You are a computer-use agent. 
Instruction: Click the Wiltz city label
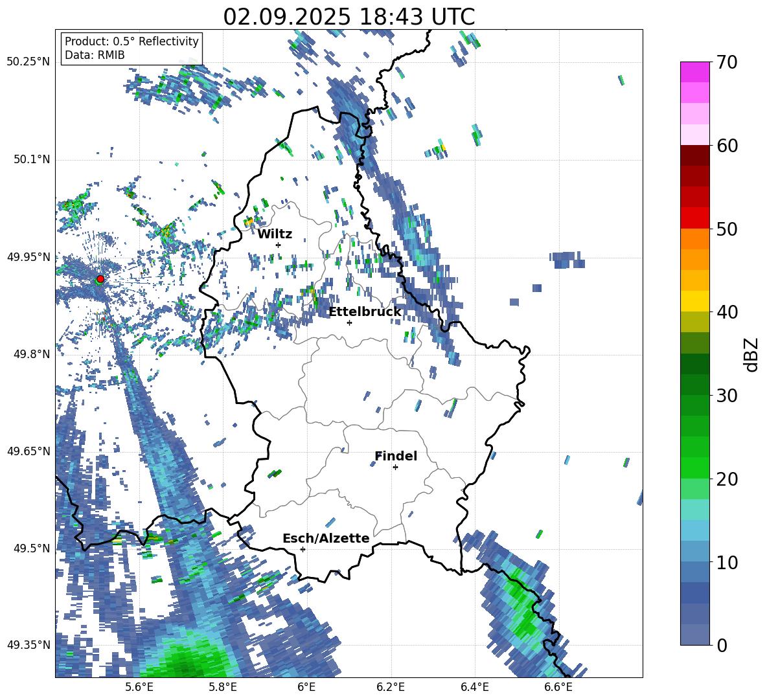[275, 234]
